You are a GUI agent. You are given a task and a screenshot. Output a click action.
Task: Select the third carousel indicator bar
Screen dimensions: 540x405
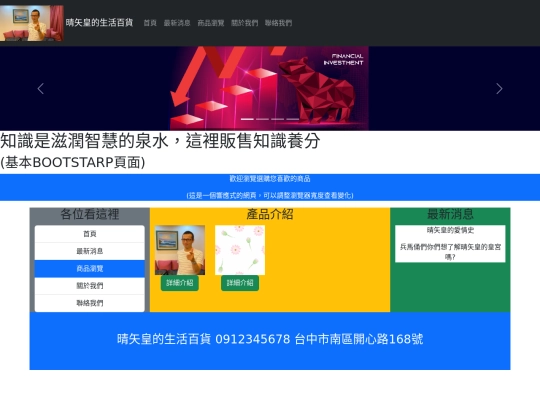278,119
